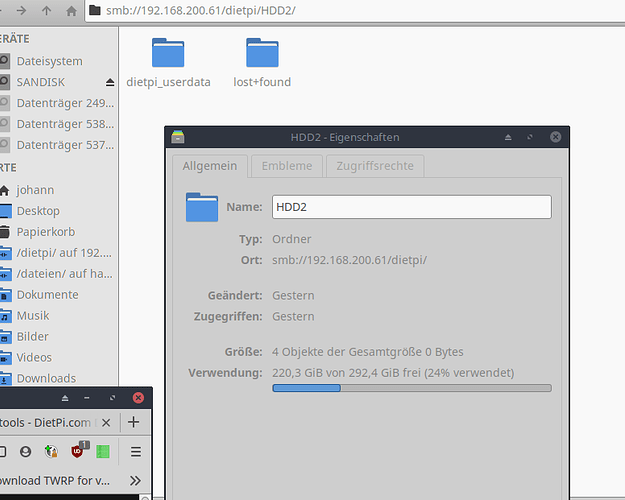
Task: Click the smb path address bar
Action: [355, 11]
